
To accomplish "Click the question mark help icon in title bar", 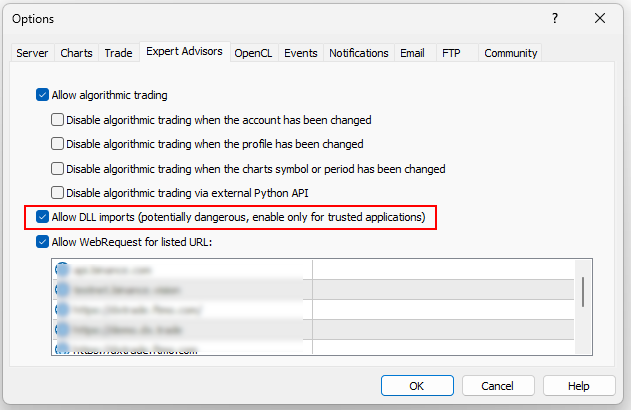I will [555, 18].
